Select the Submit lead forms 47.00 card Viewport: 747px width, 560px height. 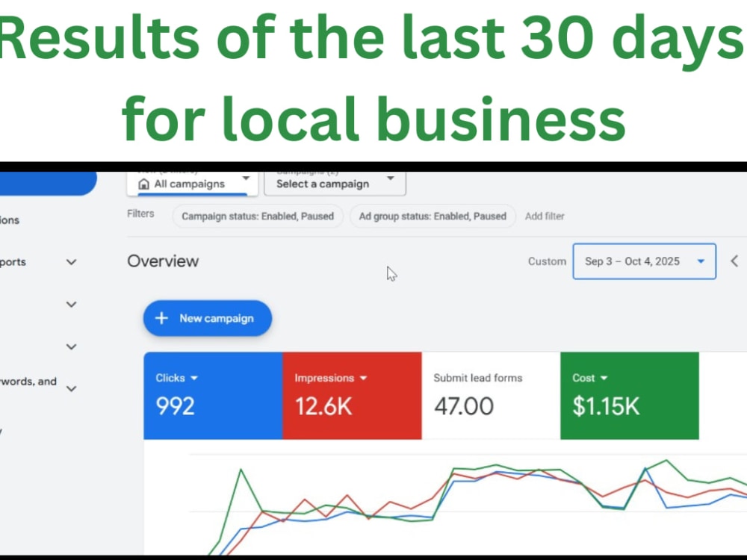click(x=492, y=396)
